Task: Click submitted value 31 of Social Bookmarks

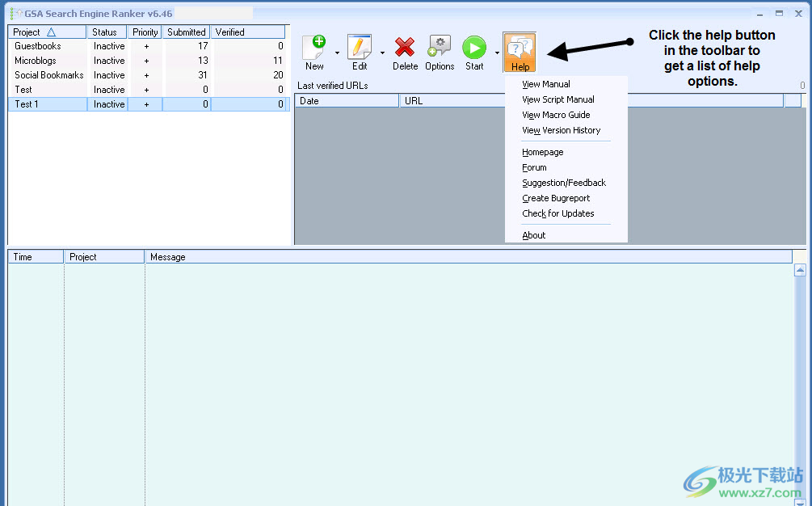Action: [x=203, y=75]
